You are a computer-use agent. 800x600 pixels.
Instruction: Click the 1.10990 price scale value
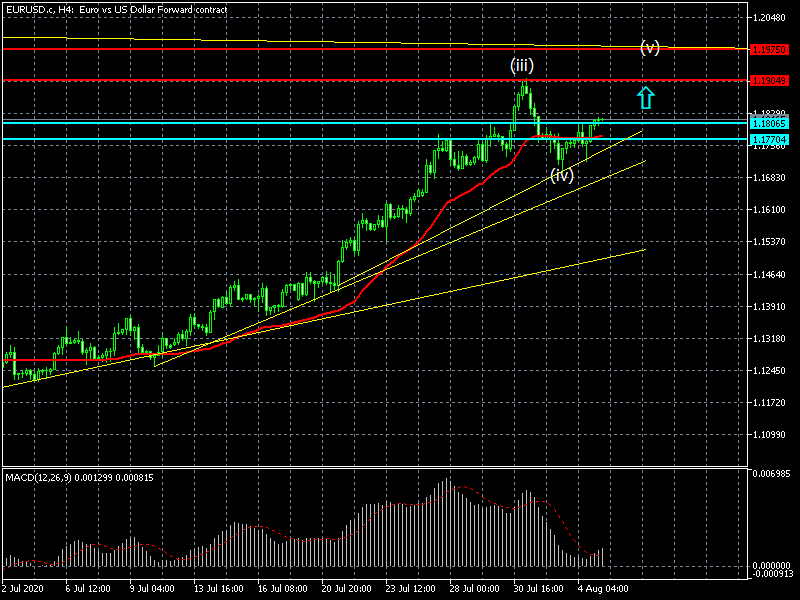click(771, 436)
